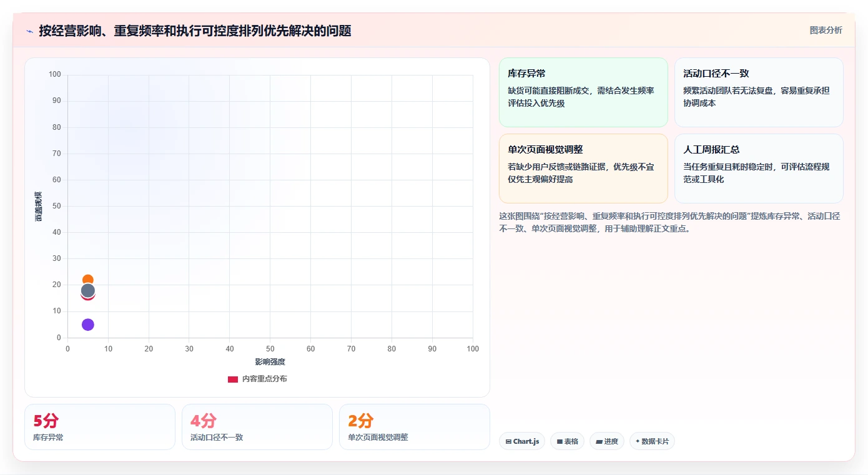Click the 内容重点分布 legend label
The width and height of the screenshot is (868, 475).
click(x=265, y=379)
